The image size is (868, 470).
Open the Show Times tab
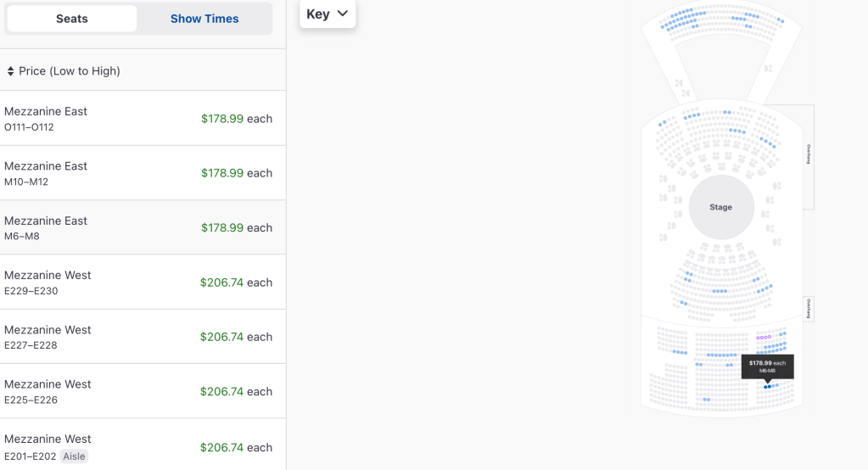[x=204, y=19]
